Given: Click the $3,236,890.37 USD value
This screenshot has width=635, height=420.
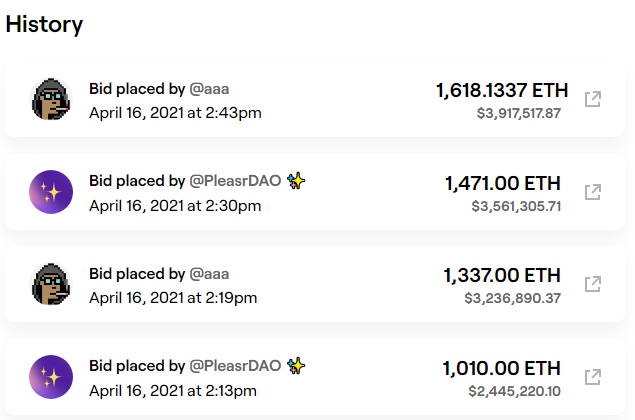Looking at the screenshot, I should 512,298.
